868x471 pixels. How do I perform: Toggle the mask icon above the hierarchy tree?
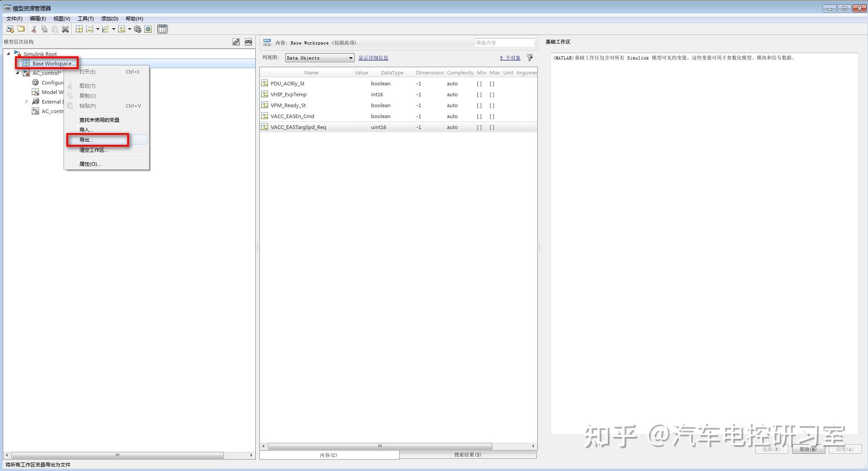pos(248,41)
